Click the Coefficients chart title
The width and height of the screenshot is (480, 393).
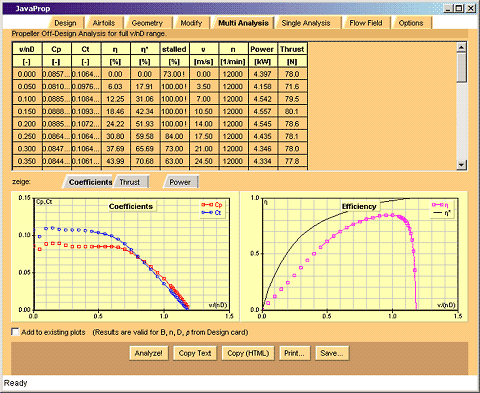(131, 206)
